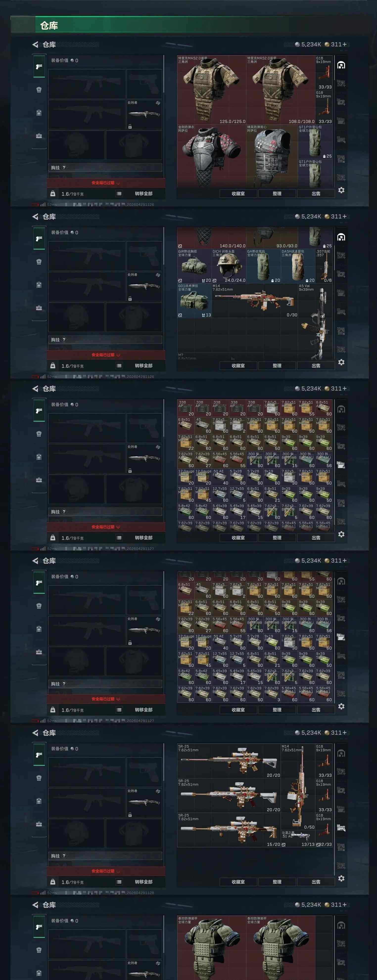Click 胸挂 question mark beside 金刚防弹衣 panel

pos(64,167)
